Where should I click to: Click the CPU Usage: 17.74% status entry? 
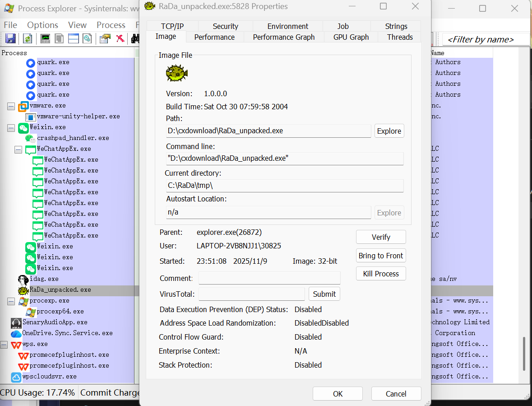(x=38, y=392)
